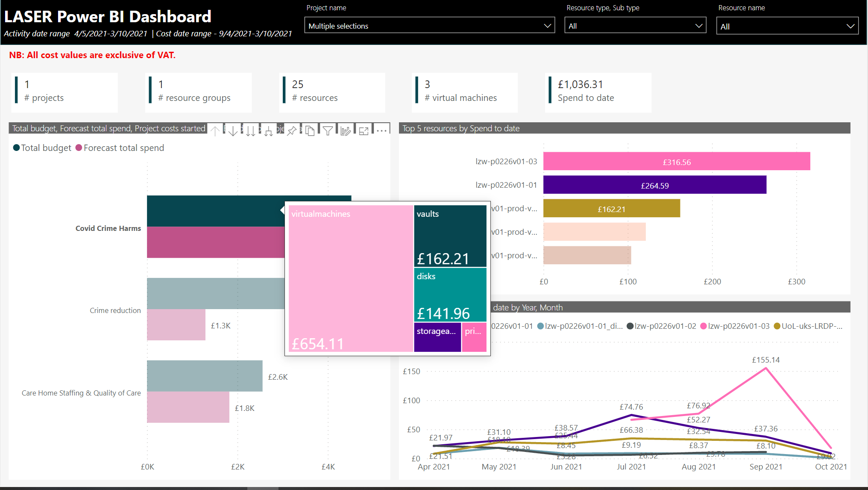Screen dimensions: 868x490
Task: Pin the budget visual
Action: (292, 130)
